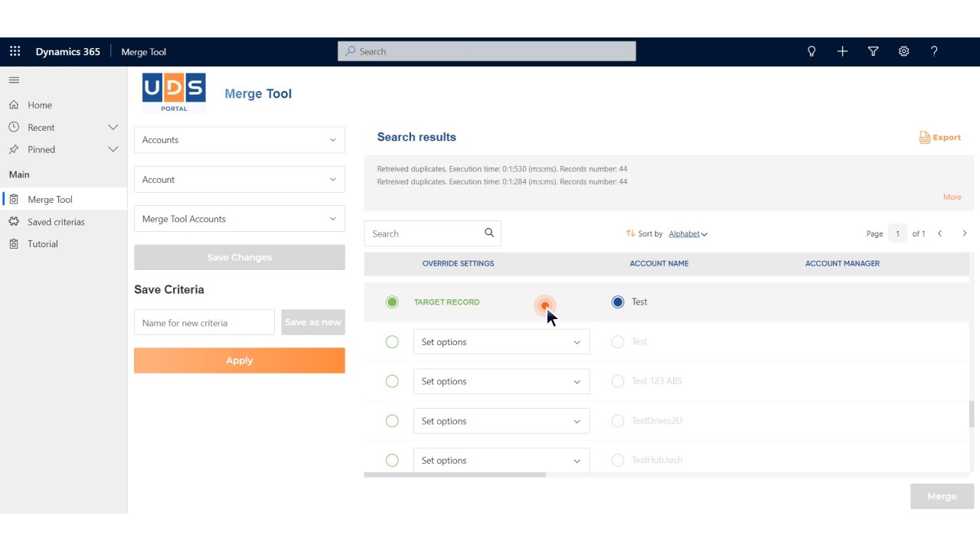The image size is (980, 551).
Task: Select account name radio next to Test 123 ABS
Action: (618, 381)
